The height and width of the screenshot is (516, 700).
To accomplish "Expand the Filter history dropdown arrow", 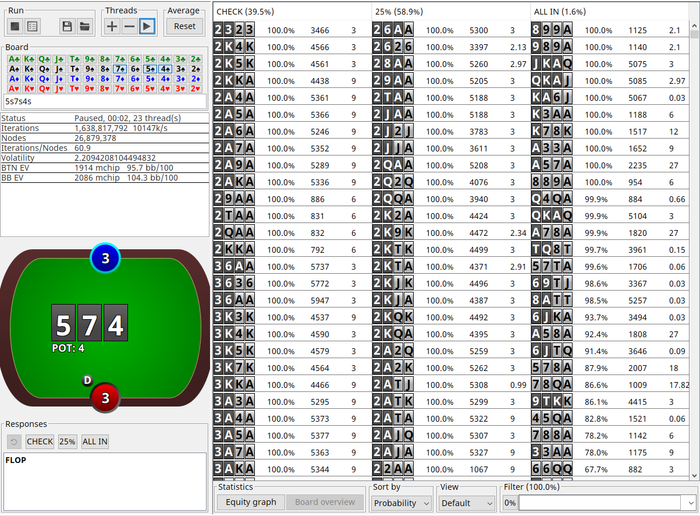I will (x=690, y=503).
